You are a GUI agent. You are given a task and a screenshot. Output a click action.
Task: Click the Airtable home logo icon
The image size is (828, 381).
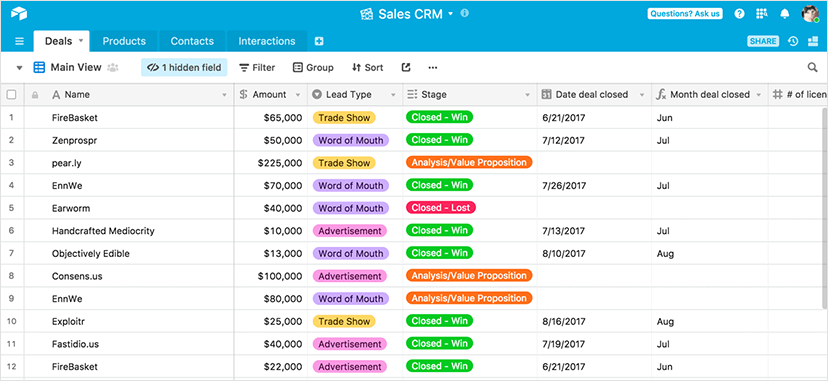(x=18, y=14)
